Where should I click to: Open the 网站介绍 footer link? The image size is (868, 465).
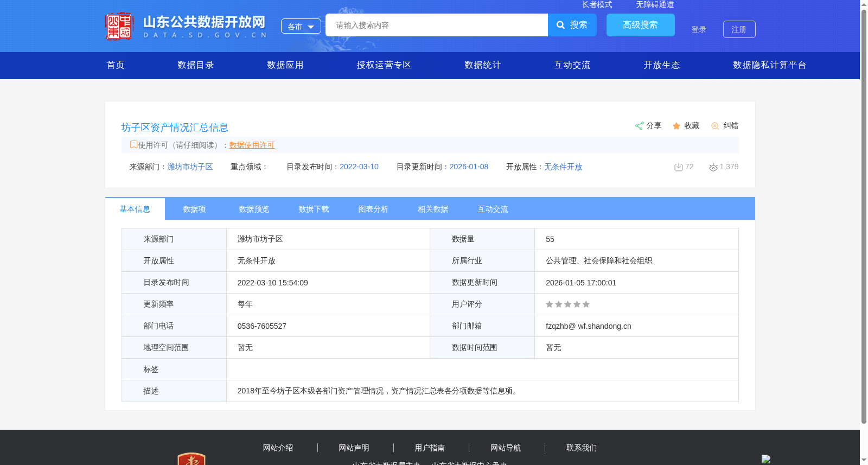tap(278, 448)
